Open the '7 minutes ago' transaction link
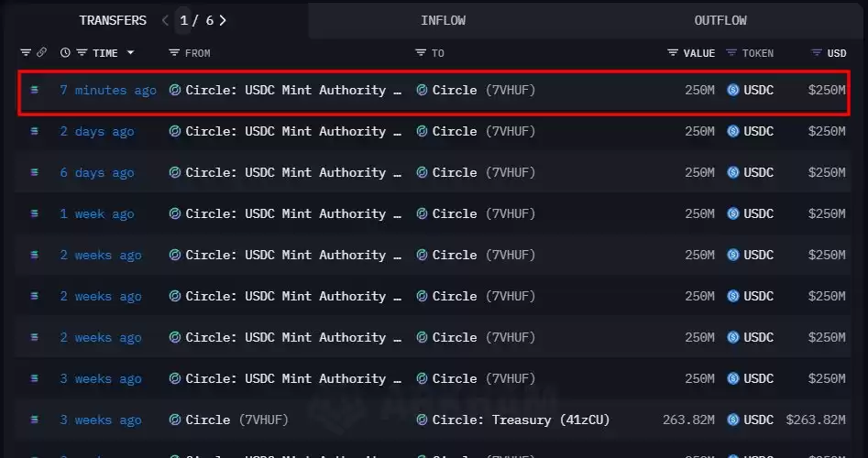 pos(108,90)
